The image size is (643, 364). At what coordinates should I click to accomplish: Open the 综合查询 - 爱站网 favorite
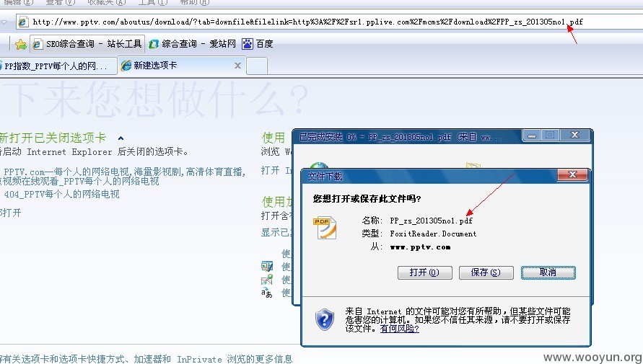point(192,44)
